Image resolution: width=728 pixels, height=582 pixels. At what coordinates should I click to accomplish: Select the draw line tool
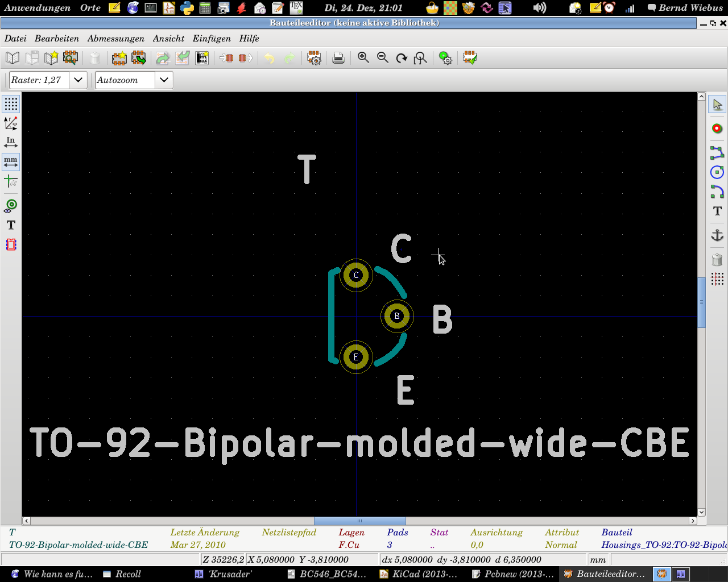click(x=717, y=152)
